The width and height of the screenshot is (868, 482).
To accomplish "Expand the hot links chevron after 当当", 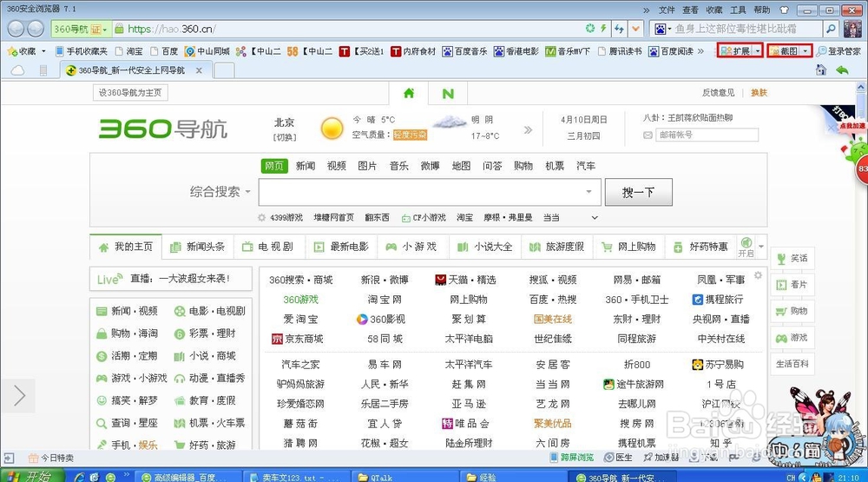I will point(595,218).
